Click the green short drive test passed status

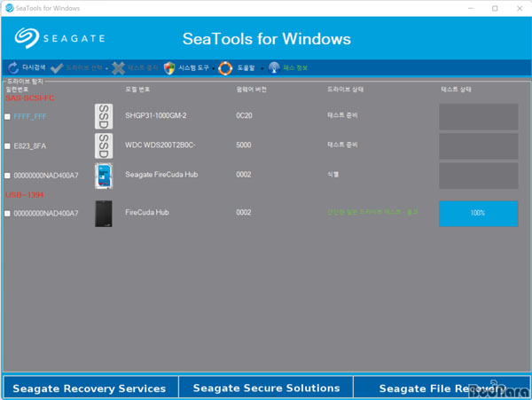372,212
